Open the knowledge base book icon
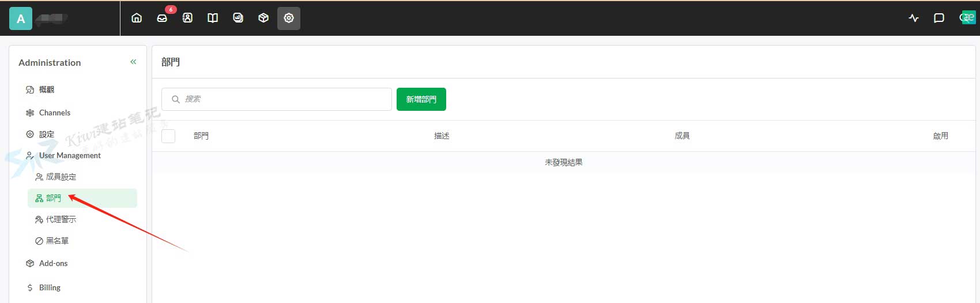980x303 pixels. tap(213, 18)
